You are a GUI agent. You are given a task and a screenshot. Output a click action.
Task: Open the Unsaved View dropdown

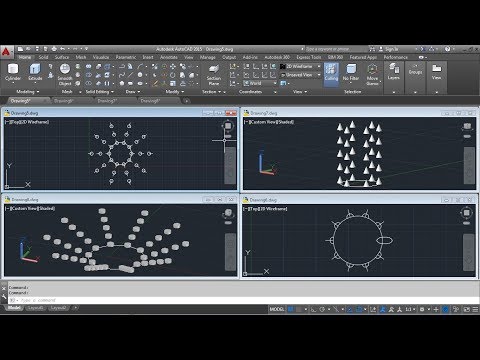pos(300,75)
